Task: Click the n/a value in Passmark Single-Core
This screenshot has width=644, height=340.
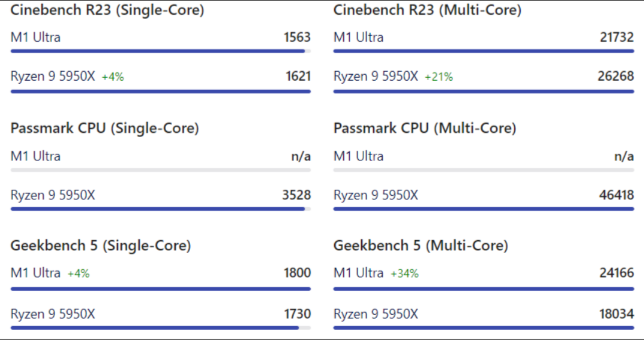Action: coord(301,156)
